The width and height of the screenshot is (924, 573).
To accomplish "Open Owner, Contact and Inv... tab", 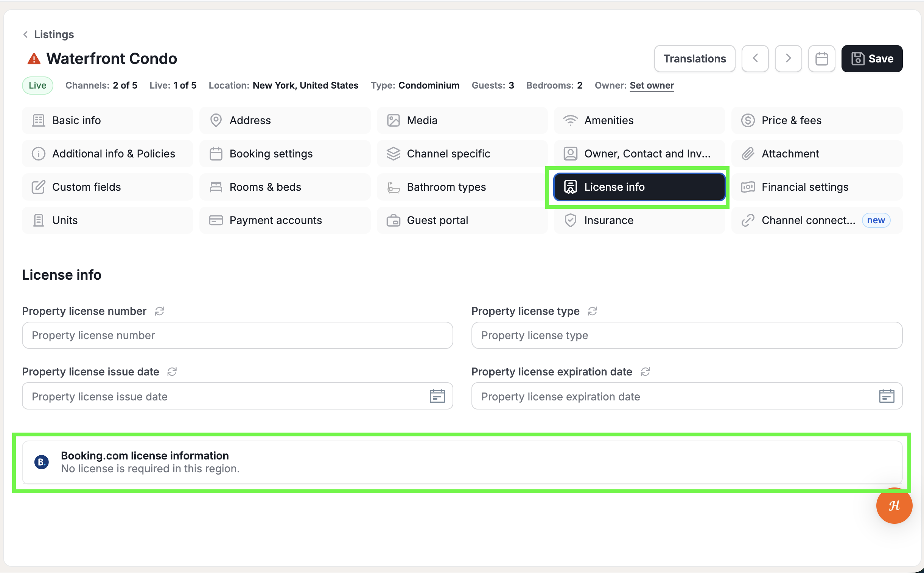I will [639, 154].
